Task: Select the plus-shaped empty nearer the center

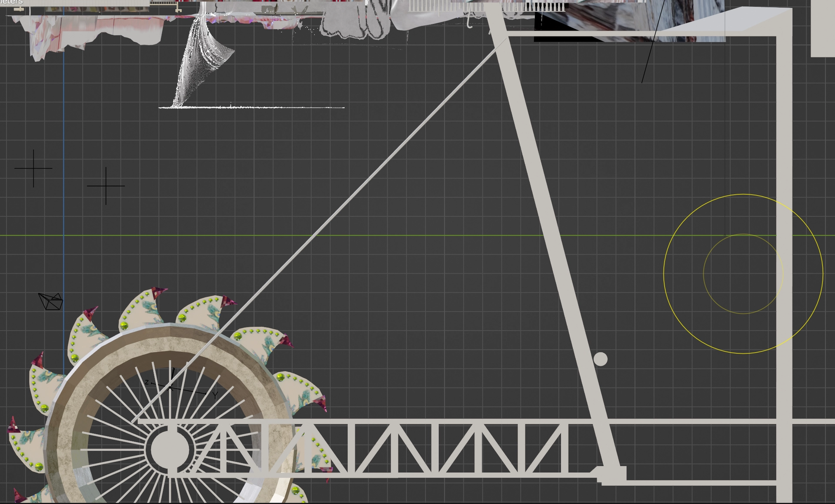Action: click(106, 186)
